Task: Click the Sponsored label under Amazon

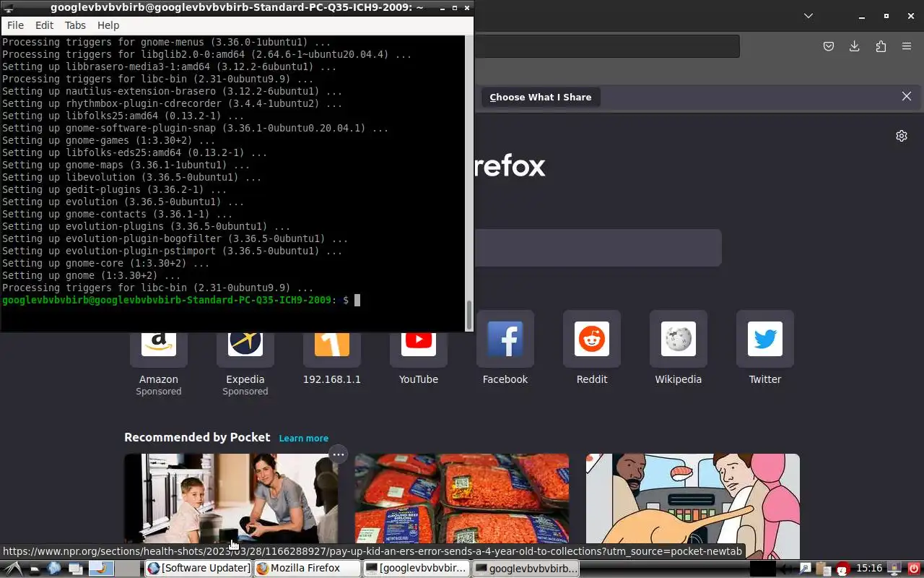Action: pos(159,392)
